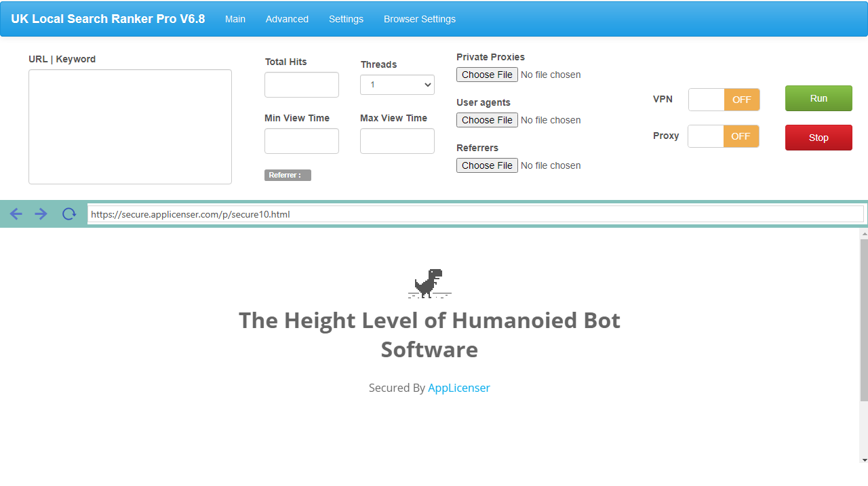Go to Browser Settings tab
The width and height of the screenshot is (868, 486).
[419, 19]
